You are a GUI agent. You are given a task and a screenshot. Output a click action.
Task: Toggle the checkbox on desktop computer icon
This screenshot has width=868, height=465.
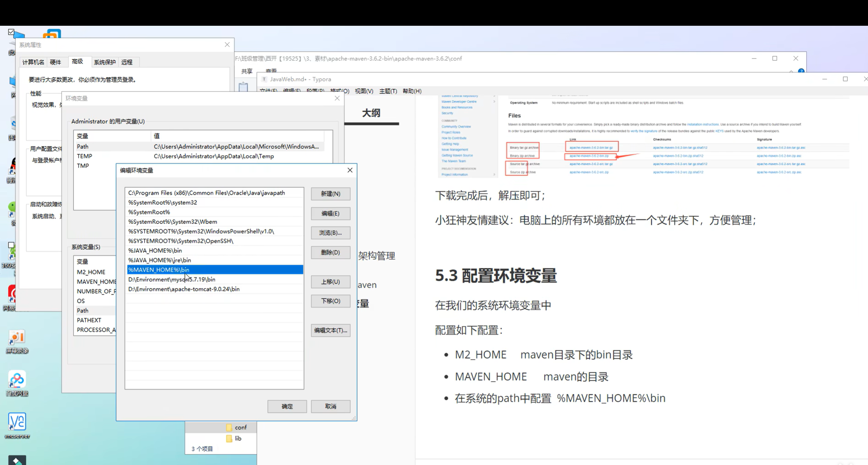[x=11, y=32]
